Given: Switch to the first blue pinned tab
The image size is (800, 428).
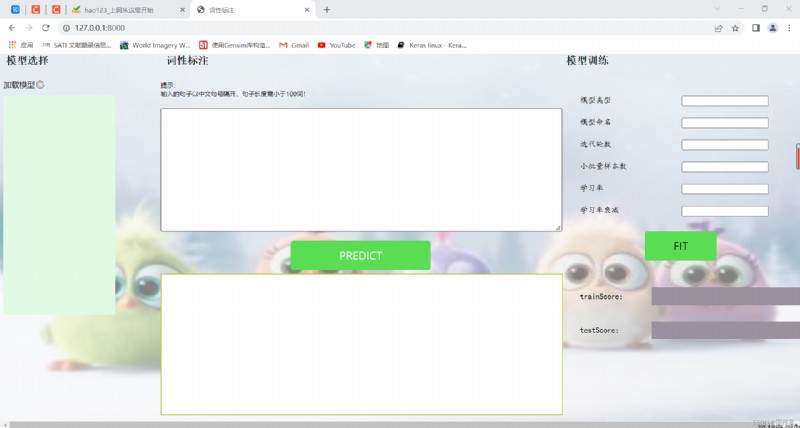Looking at the screenshot, I should [15, 10].
